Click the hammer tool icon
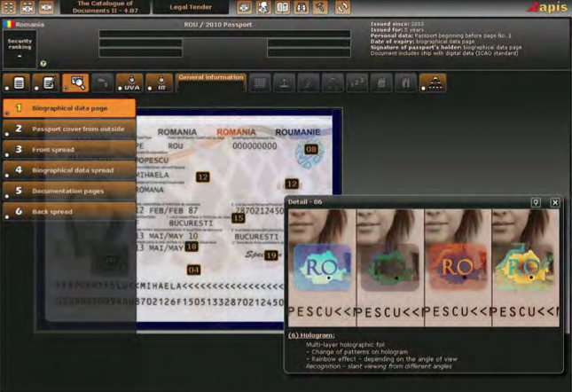 click(320, 7)
